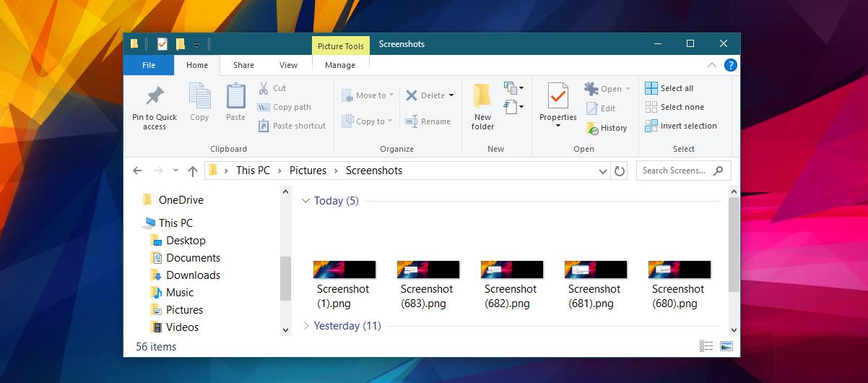The height and width of the screenshot is (383, 868).
Task: Click Pictures in the address breadcrumb
Action: (308, 171)
